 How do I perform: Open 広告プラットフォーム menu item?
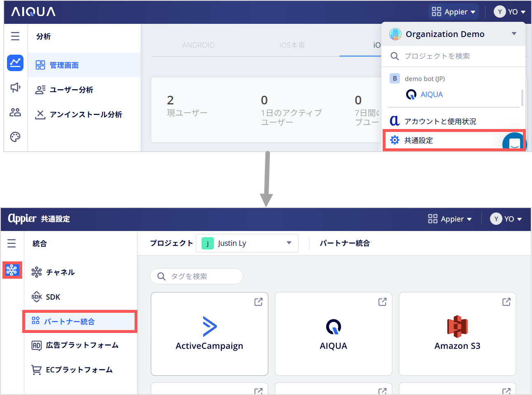click(80, 345)
